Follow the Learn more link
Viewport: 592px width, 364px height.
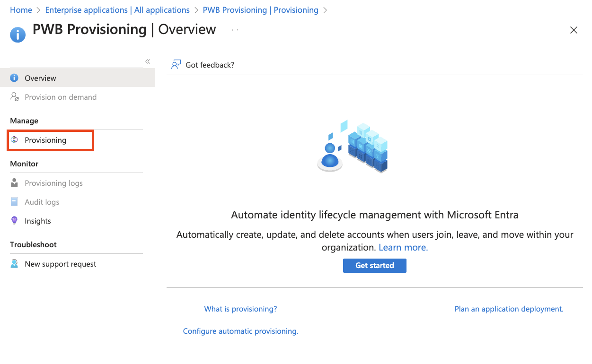point(403,247)
